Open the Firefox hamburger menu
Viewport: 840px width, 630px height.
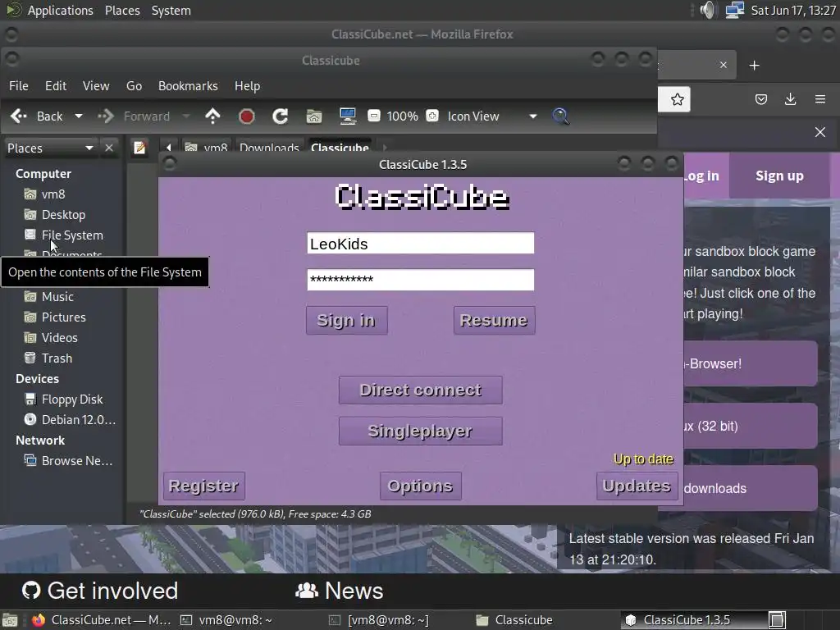pos(819,99)
